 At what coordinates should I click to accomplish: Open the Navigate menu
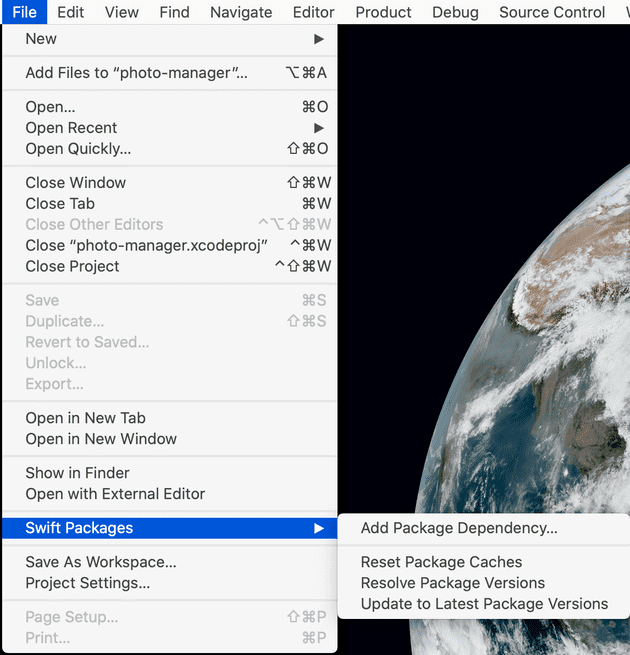241,12
